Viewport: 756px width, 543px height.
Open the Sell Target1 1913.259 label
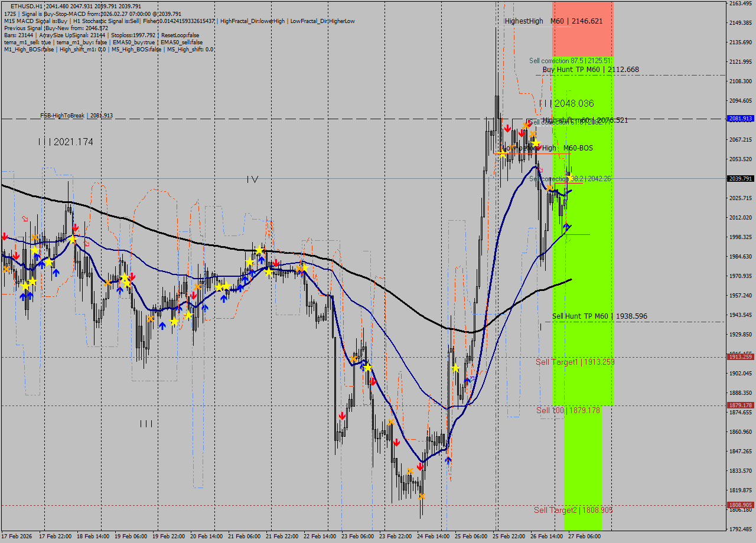tap(574, 362)
